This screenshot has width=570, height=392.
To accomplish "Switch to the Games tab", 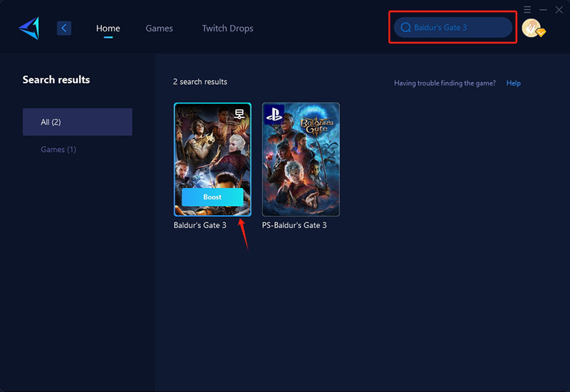I will tap(159, 29).
